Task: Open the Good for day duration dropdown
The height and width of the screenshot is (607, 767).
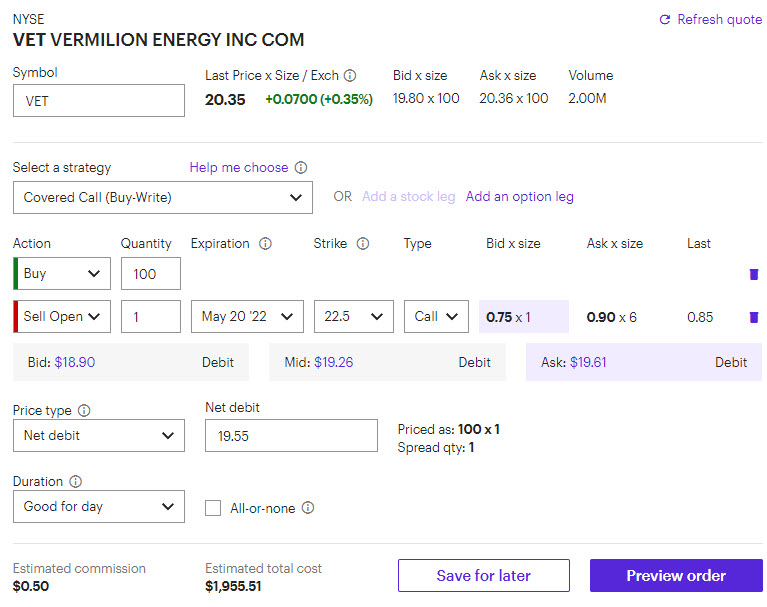Action: coord(99,506)
